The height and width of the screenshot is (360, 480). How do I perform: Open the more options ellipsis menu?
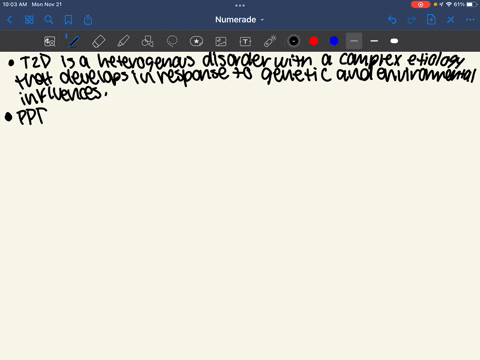click(x=470, y=20)
